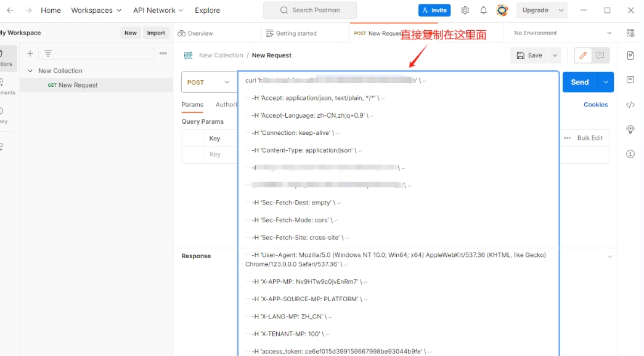Open the comments icon in right sidebar
Image resolution: width=644 pixels, height=356 pixels.
(630, 80)
